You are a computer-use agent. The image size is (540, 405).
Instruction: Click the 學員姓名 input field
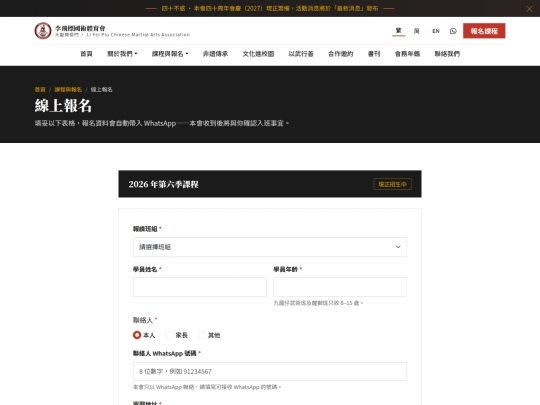(x=200, y=287)
